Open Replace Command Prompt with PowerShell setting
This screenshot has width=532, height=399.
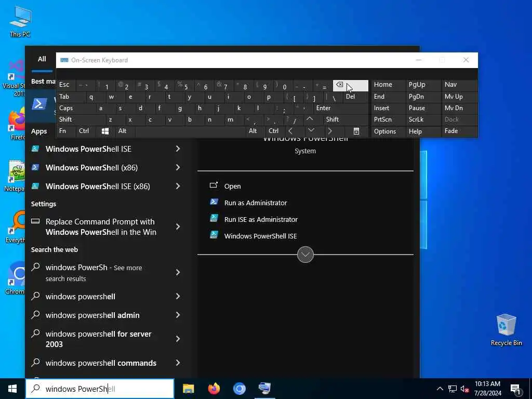pos(101,227)
